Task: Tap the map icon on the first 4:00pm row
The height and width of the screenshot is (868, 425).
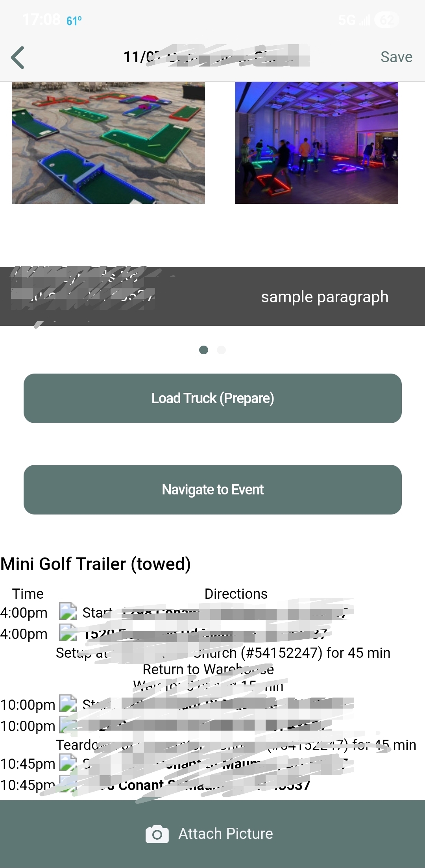Action: point(68,612)
